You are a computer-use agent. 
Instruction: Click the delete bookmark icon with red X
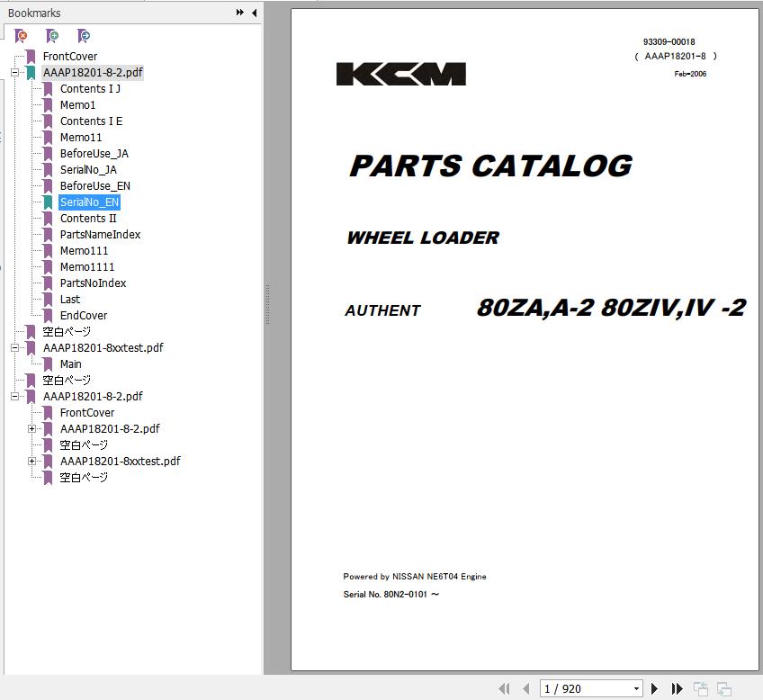[x=21, y=36]
